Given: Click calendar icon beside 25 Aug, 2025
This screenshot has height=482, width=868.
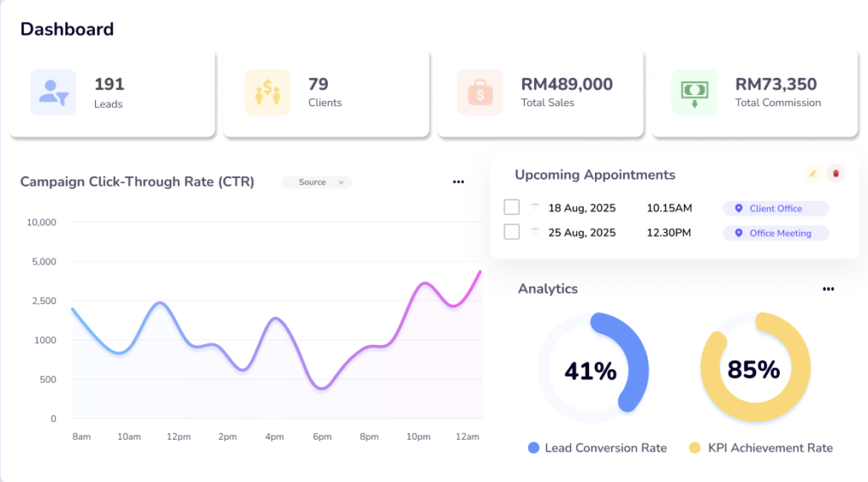Looking at the screenshot, I should pyautogui.click(x=535, y=231).
